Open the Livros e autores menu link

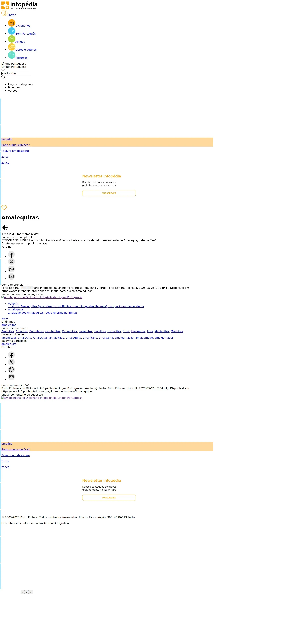pos(26,50)
